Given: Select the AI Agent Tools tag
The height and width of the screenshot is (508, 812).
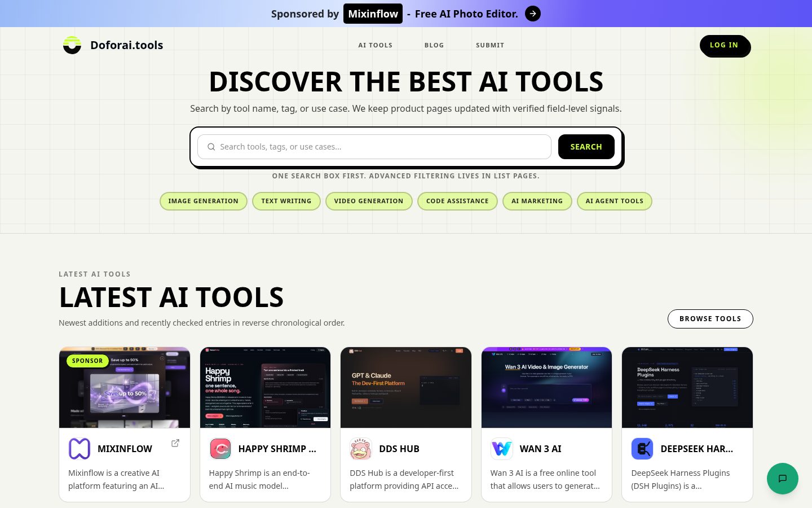Looking at the screenshot, I should (615, 201).
